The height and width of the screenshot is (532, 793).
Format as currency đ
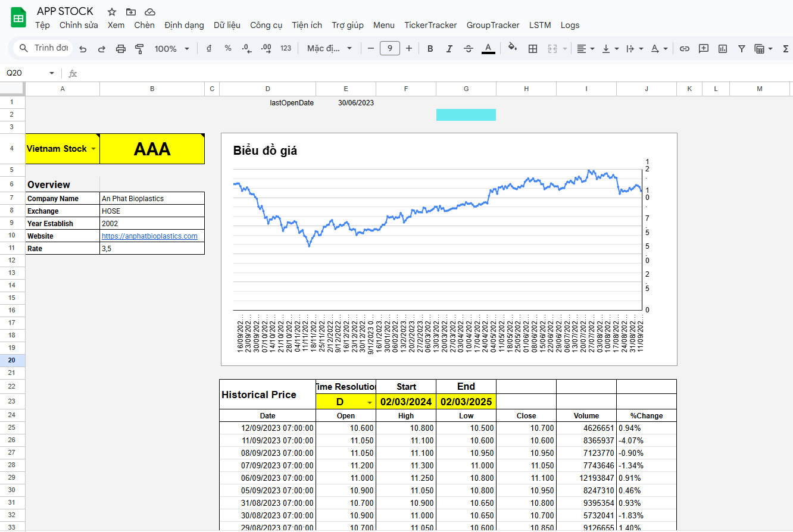coord(209,48)
